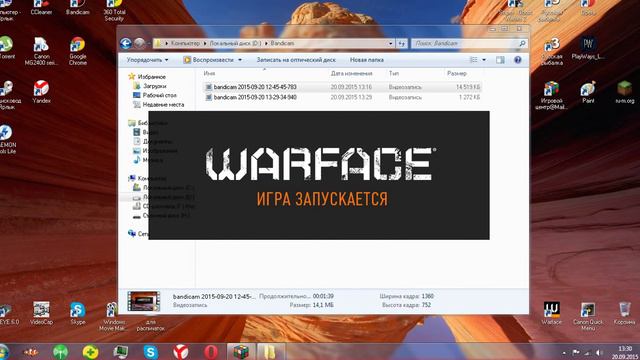
Task: Click the search magnifier in Explorer
Action: pos(522,43)
